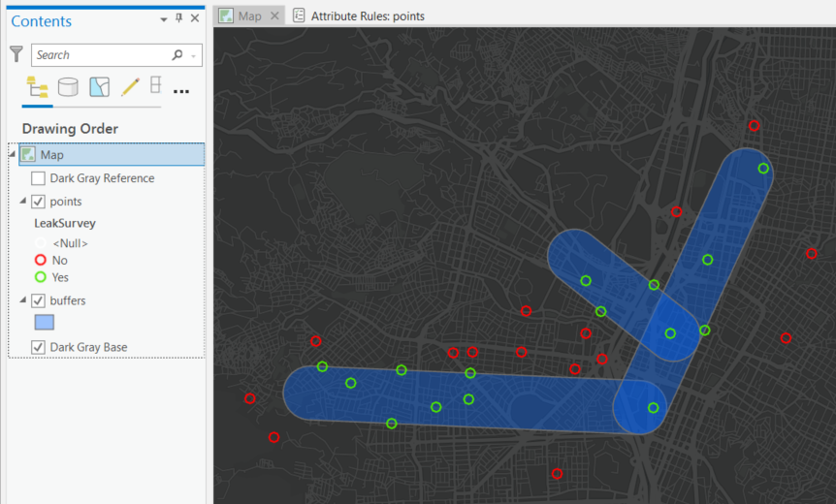Image resolution: width=836 pixels, height=504 pixels.
Task: Select the List By Data Source icon
Action: (68, 87)
